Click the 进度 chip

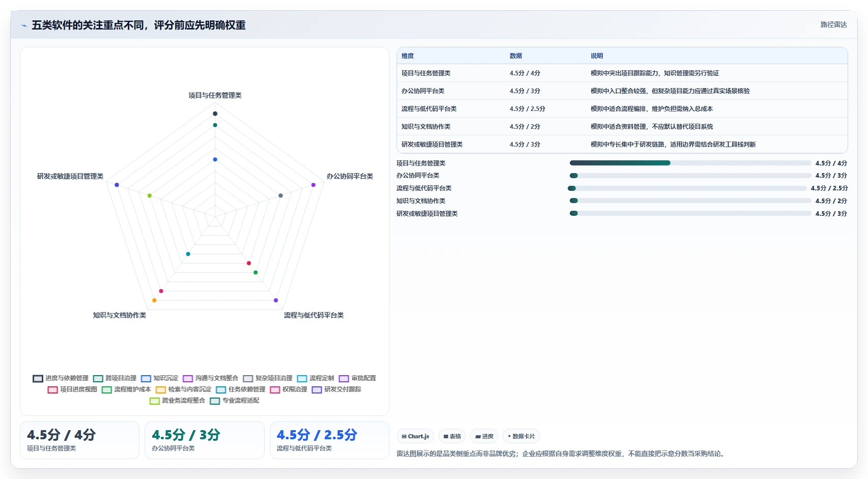click(x=484, y=436)
